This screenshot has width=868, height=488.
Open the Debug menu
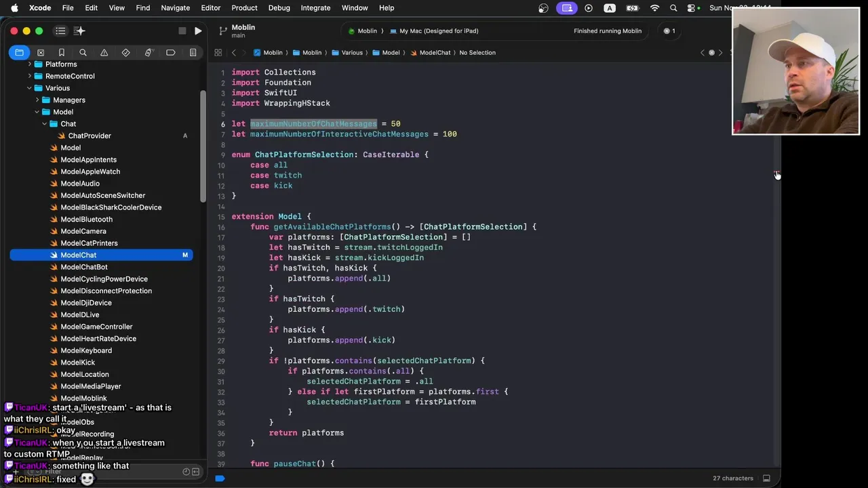[279, 8]
